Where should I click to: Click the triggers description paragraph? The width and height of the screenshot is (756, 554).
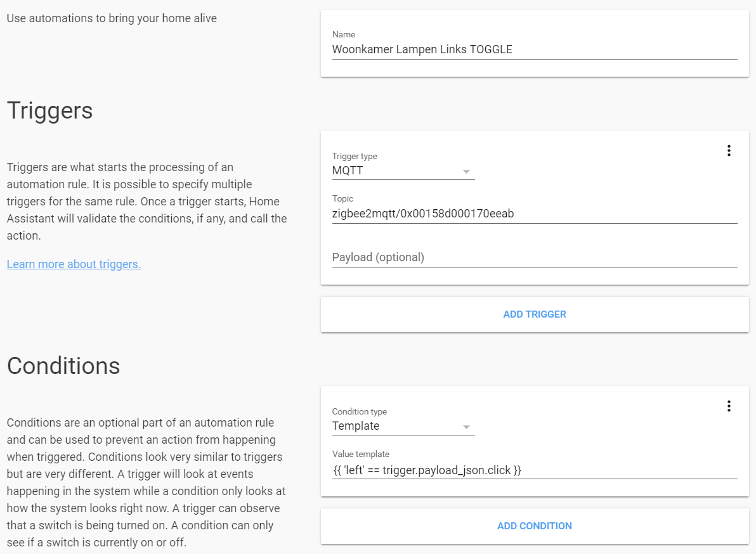click(147, 202)
